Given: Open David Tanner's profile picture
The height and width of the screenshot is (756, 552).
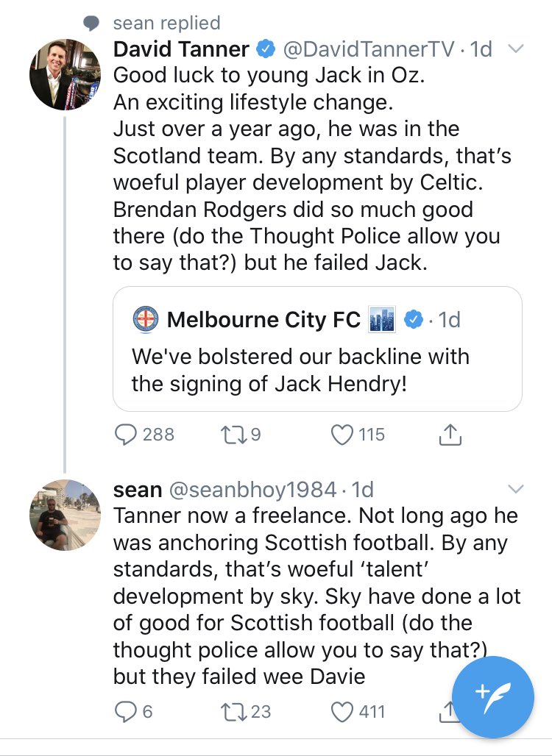Looking at the screenshot, I should (65, 74).
